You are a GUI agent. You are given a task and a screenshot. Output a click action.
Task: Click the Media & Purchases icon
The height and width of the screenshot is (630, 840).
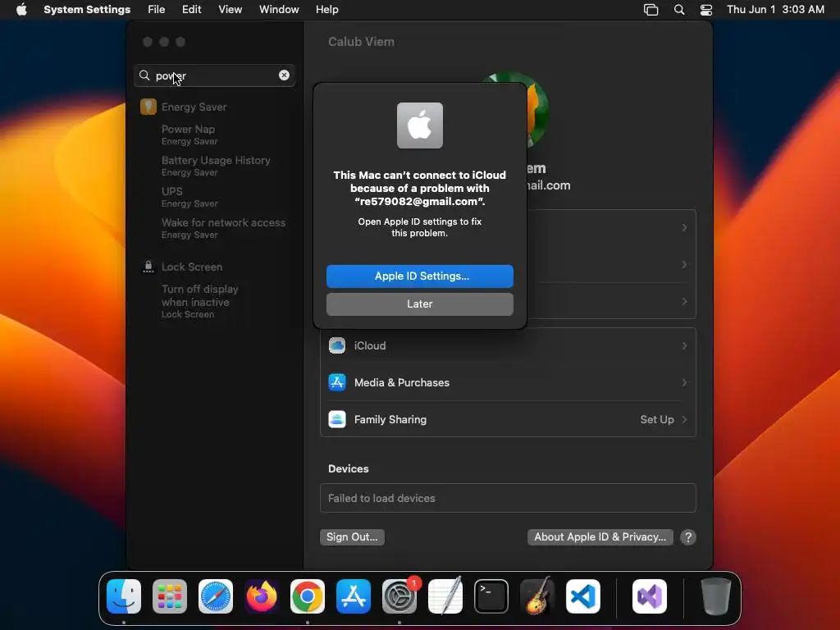[337, 382]
